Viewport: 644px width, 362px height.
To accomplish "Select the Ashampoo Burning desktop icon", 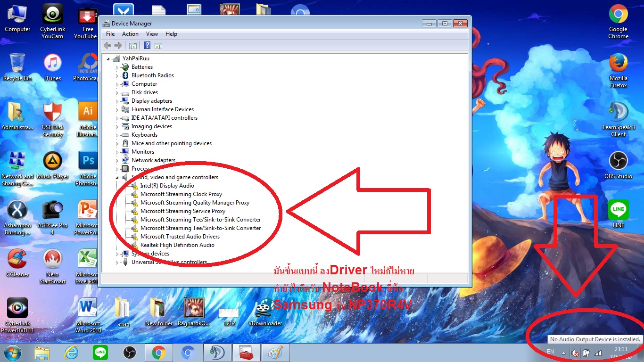I will point(17,218).
